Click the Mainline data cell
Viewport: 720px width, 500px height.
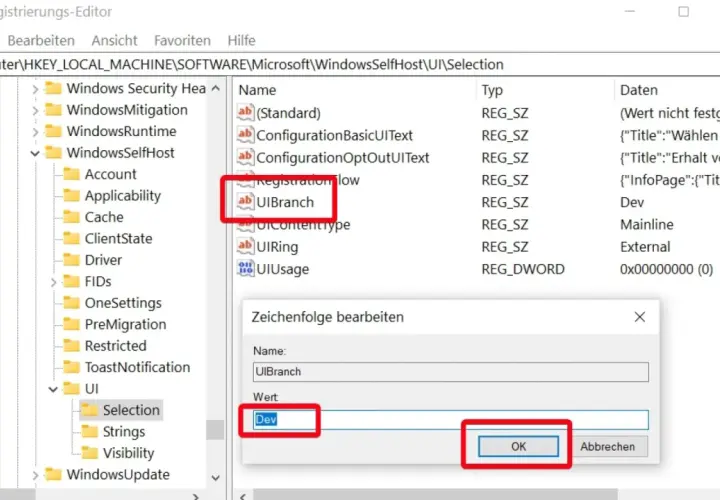click(x=647, y=225)
